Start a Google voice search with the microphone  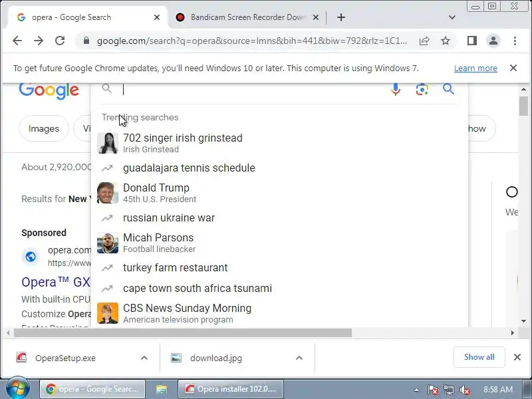[396, 90]
